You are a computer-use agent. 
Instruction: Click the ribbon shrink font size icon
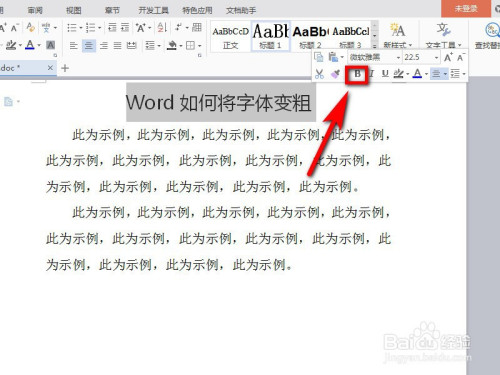point(14,28)
